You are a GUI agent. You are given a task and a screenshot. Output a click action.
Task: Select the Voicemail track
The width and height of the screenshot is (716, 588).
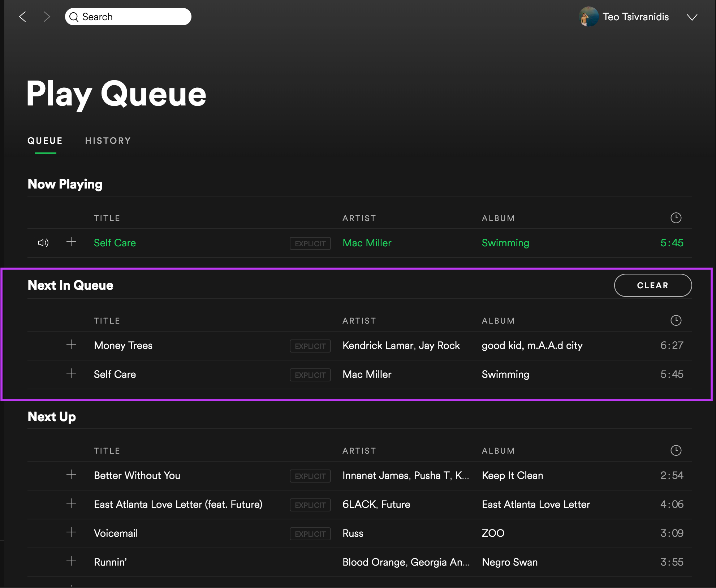(116, 533)
